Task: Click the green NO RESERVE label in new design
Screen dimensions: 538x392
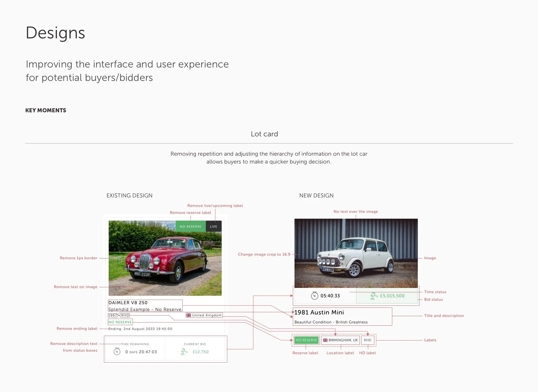Action: coord(306,340)
